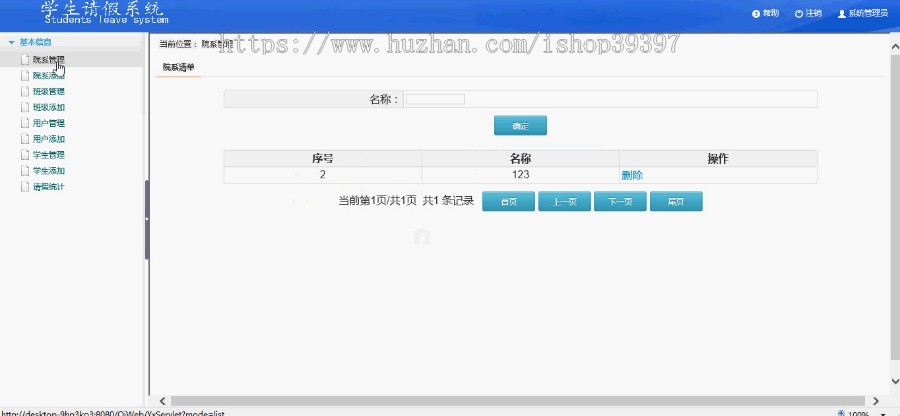Click the vertical scrollbar up arrow

(x=894, y=45)
